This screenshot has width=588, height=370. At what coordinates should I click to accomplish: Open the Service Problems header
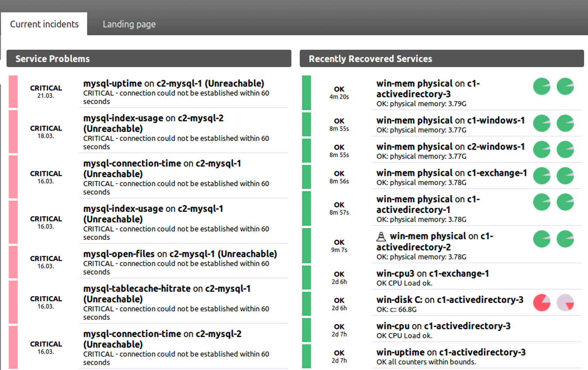point(149,59)
